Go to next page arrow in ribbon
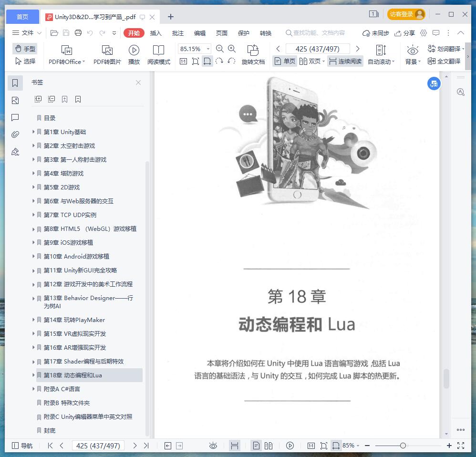476x457 pixels. [358, 49]
